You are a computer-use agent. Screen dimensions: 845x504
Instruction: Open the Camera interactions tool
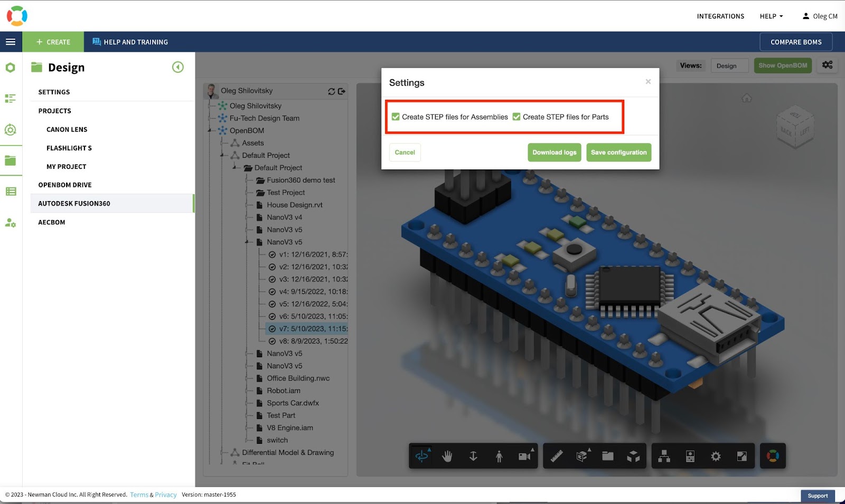click(x=525, y=456)
